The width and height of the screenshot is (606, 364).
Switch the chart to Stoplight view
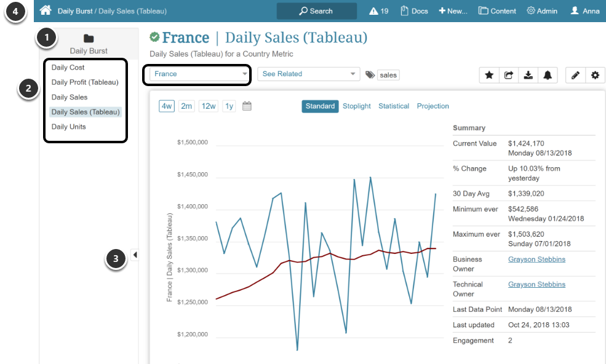coord(356,106)
